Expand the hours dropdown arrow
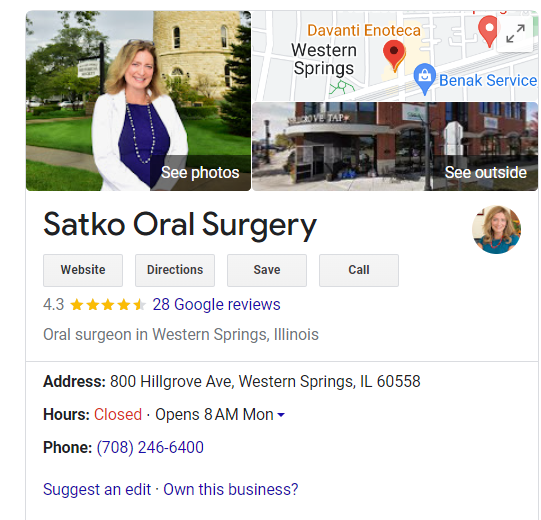Image resolution: width=541 pixels, height=520 pixels. [x=281, y=415]
